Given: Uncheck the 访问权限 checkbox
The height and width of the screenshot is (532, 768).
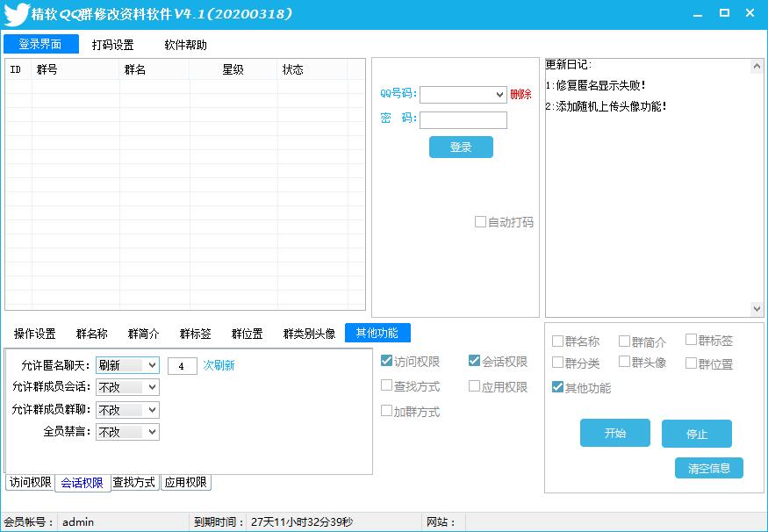Looking at the screenshot, I should pyautogui.click(x=386, y=361).
